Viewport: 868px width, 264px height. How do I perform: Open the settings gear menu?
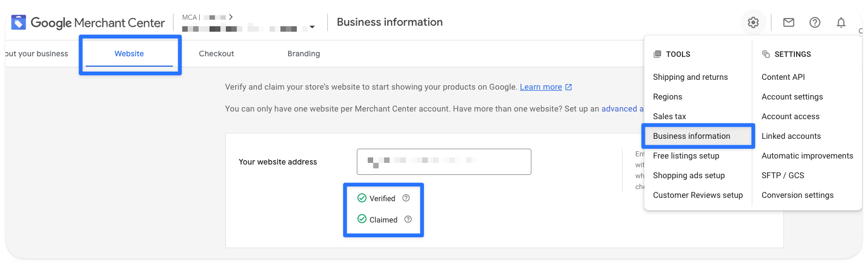tap(753, 22)
